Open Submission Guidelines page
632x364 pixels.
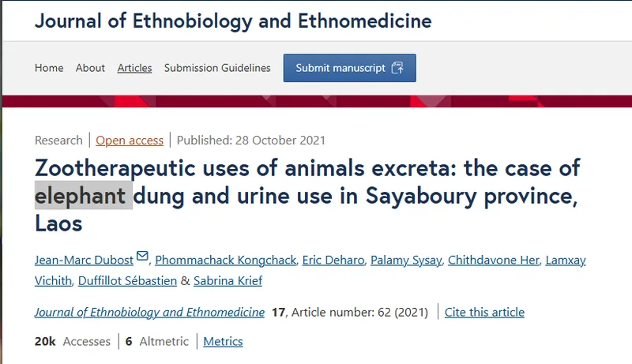point(217,68)
